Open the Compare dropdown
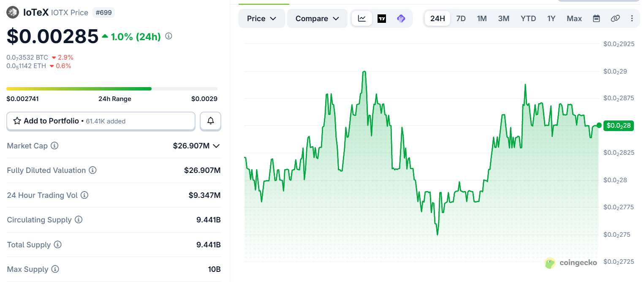The height and width of the screenshot is (282, 644). pyautogui.click(x=317, y=19)
